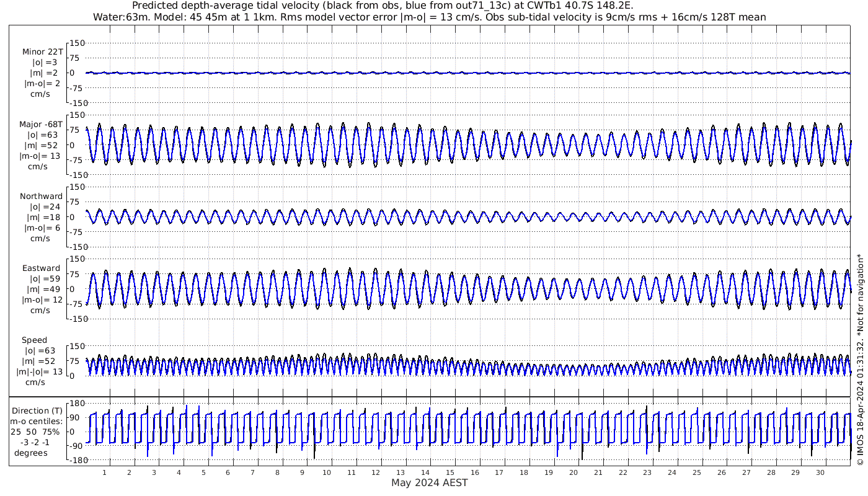Screen dimensions: 868x496
Task: Click the 'Major -68T' panel label
Action: click(x=41, y=124)
